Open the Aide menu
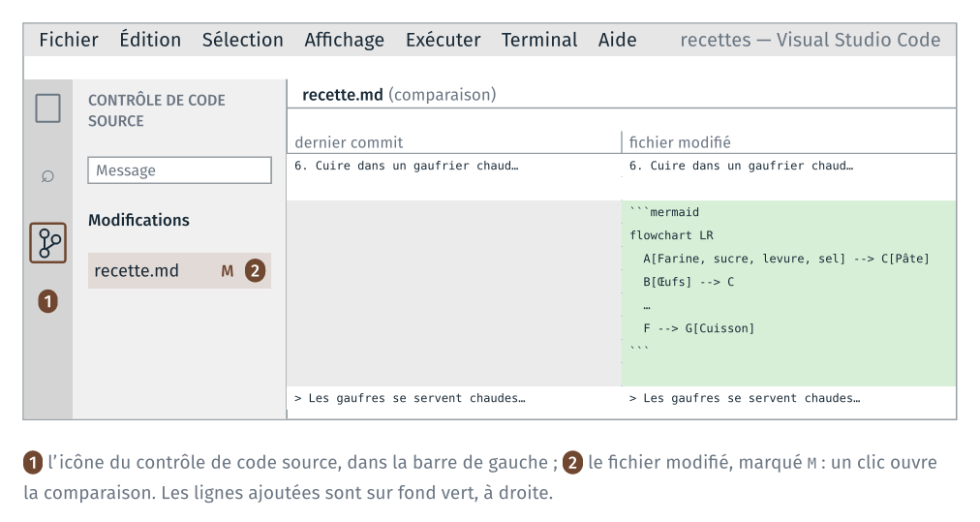Viewport: 980px width, 522px height. pyautogui.click(x=618, y=40)
